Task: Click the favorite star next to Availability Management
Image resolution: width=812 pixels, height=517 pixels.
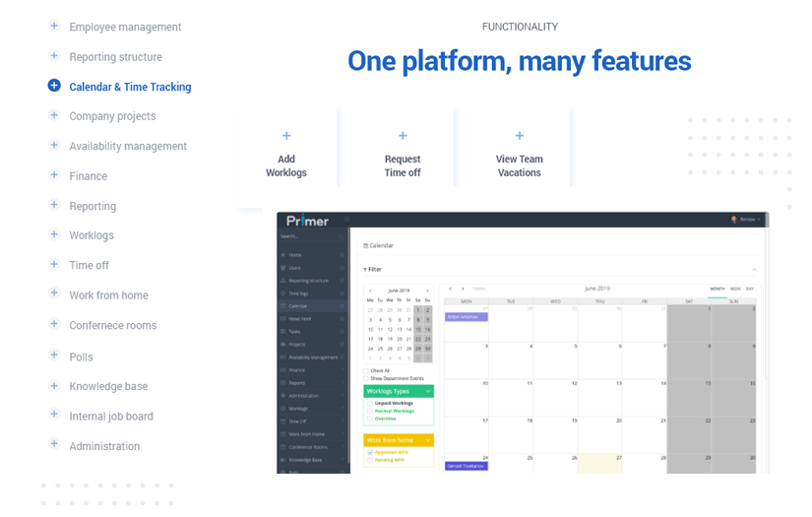Action: [343, 357]
